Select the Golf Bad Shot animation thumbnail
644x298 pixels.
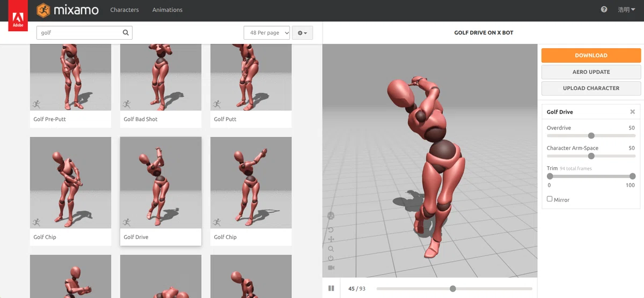pos(160,77)
